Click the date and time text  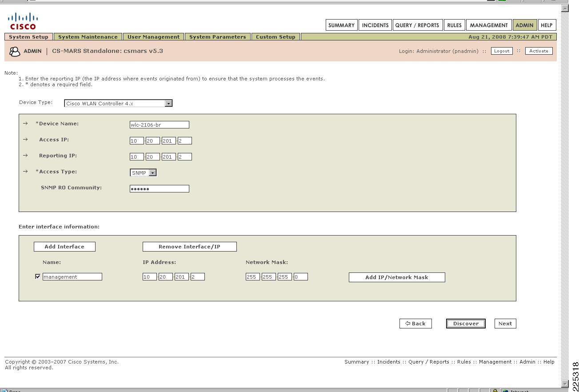click(x=510, y=37)
